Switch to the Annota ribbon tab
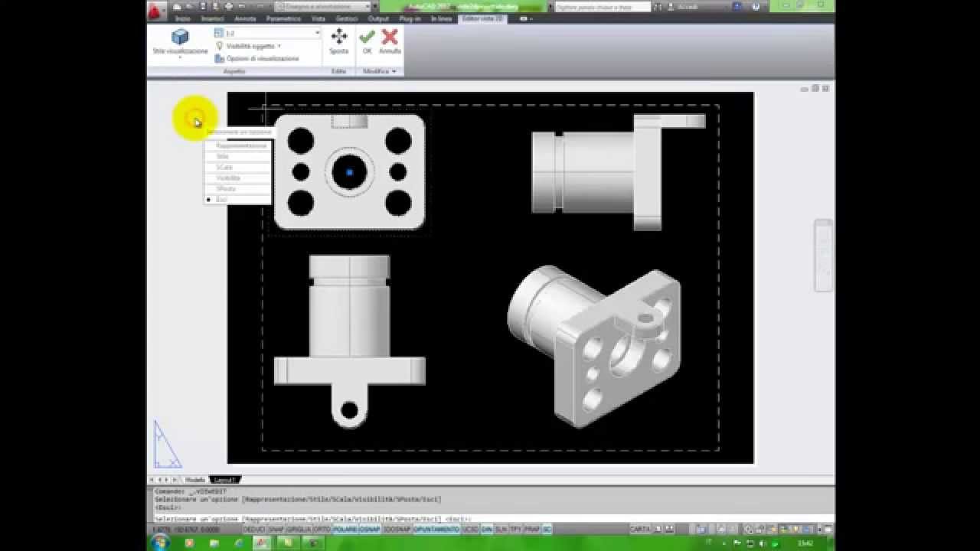980x551 pixels. (x=245, y=18)
